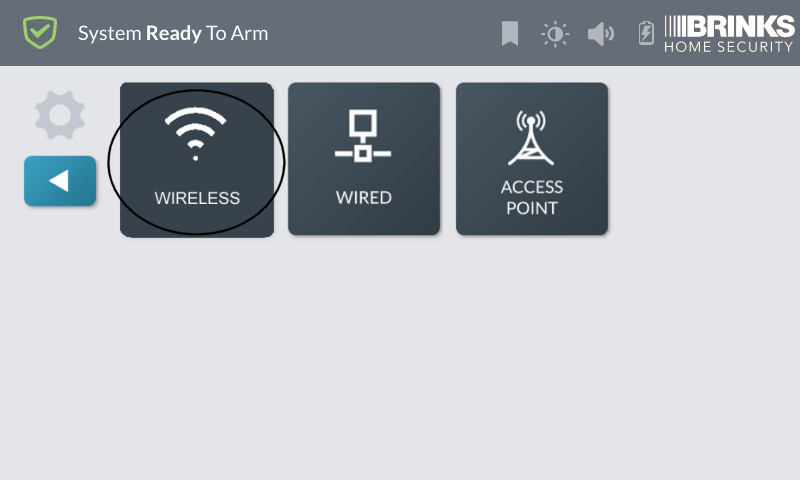The width and height of the screenshot is (800, 480).
Task: Tap the bold Ready word in status bar
Action: coord(174,34)
